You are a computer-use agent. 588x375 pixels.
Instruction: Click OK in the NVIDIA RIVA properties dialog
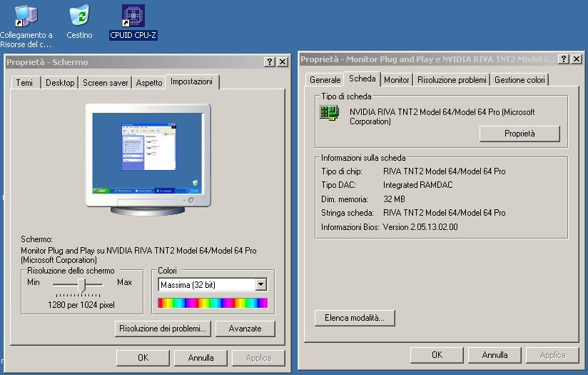tap(437, 355)
